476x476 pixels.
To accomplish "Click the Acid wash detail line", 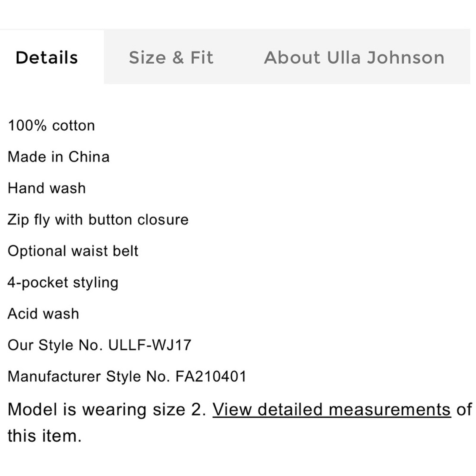I will coord(43,314).
